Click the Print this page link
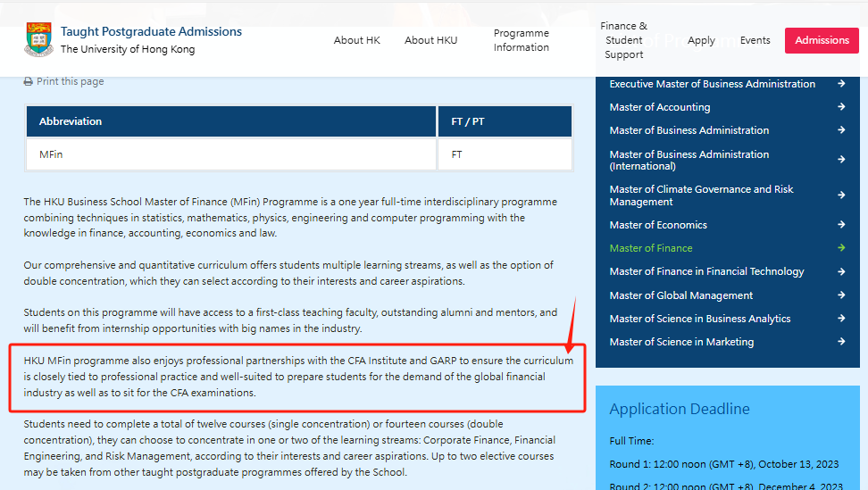 coord(70,81)
